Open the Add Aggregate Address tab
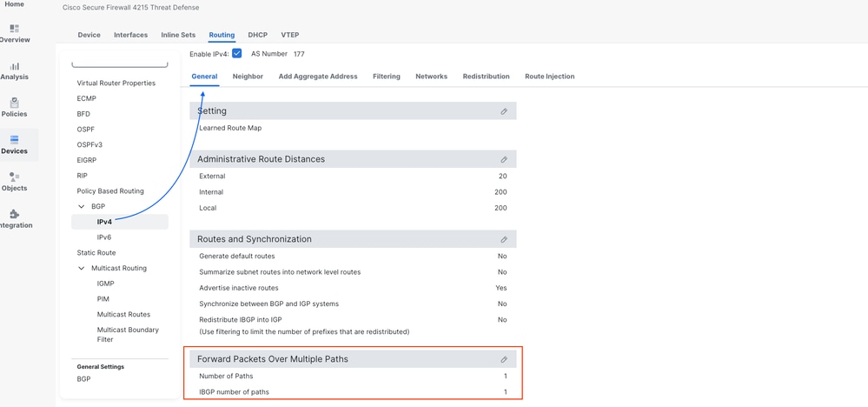 [x=318, y=77]
